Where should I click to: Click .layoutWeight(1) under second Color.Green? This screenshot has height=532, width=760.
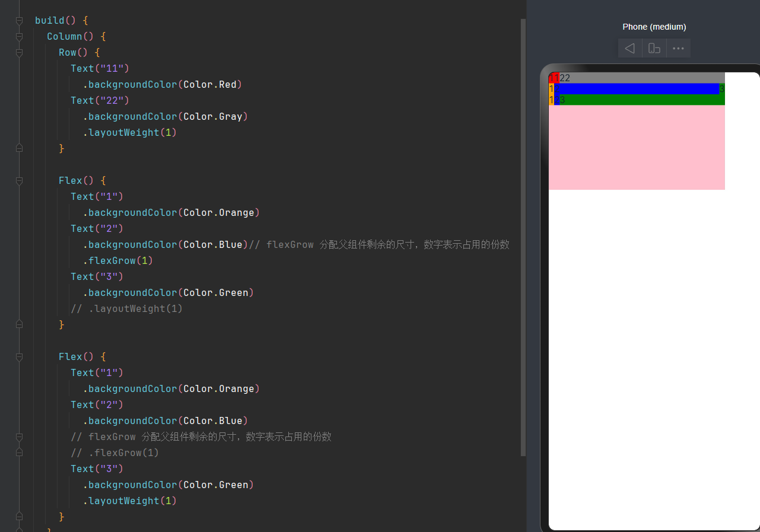click(129, 501)
